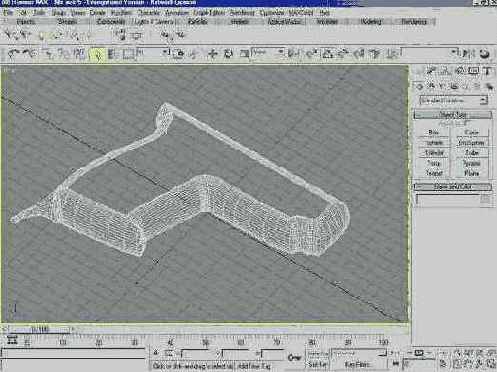Toggle the Set Key mode button
The image size is (497, 372).
pos(317,364)
